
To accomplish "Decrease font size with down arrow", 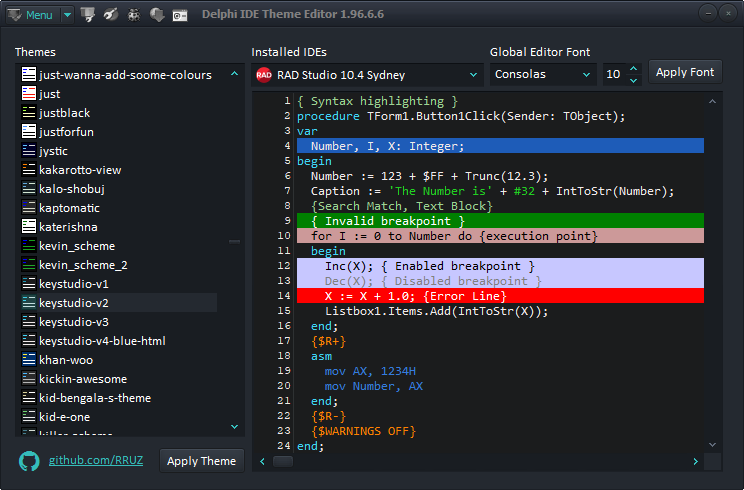I will pos(633,80).
